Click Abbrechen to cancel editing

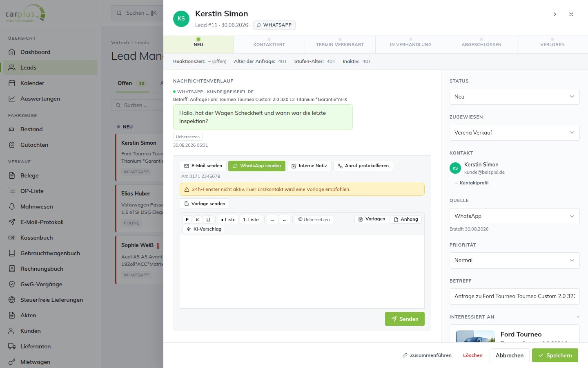(x=510, y=355)
